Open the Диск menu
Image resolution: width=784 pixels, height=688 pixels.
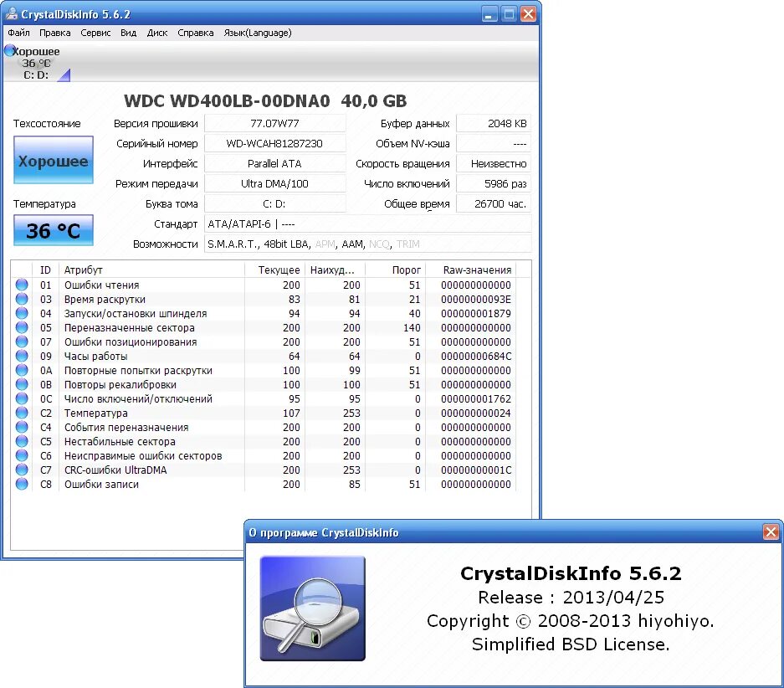tap(157, 33)
